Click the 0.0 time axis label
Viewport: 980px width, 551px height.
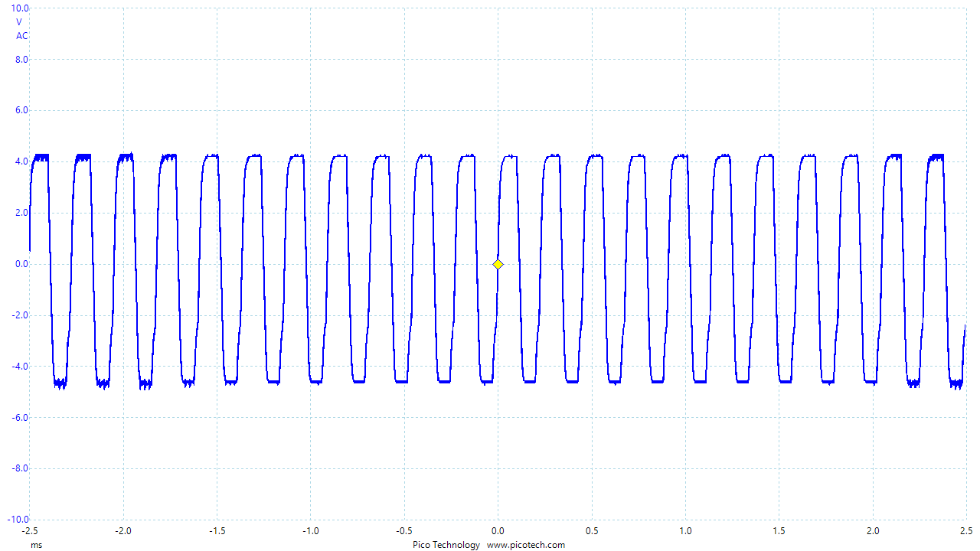(x=498, y=531)
